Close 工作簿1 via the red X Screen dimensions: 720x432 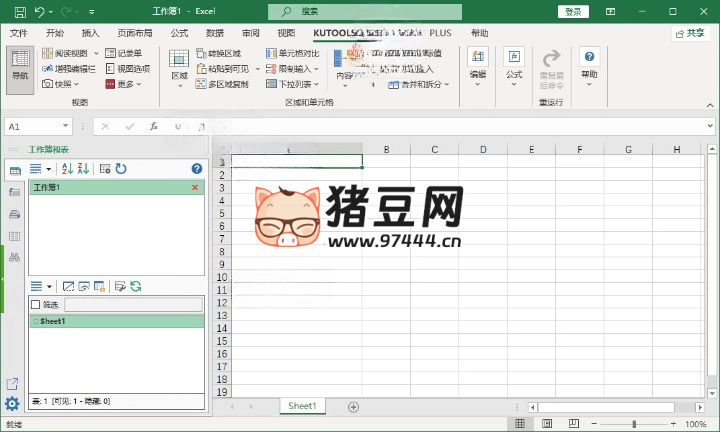point(195,187)
